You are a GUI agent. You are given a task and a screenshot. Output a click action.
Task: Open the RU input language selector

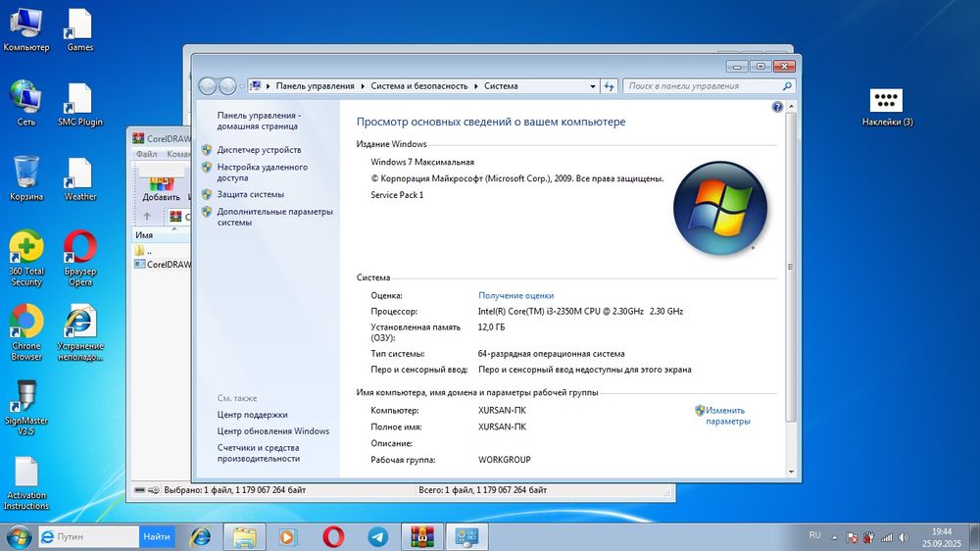(814, 535)
